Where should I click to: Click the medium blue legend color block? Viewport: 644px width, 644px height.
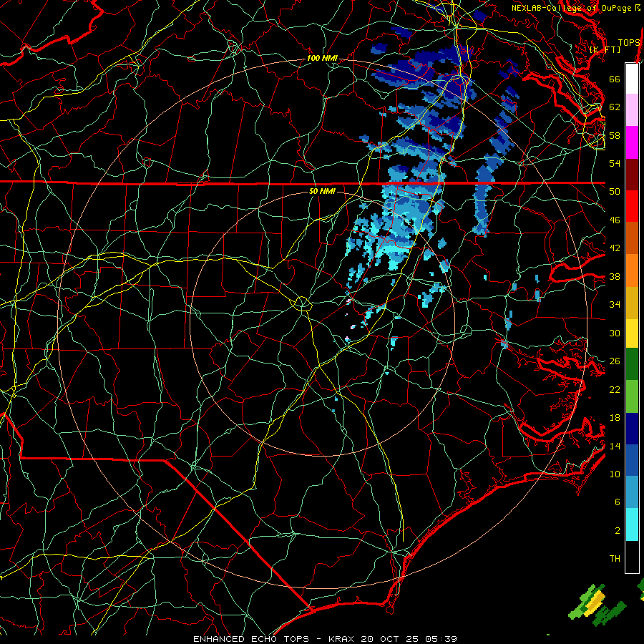click(x=632, y=460)
